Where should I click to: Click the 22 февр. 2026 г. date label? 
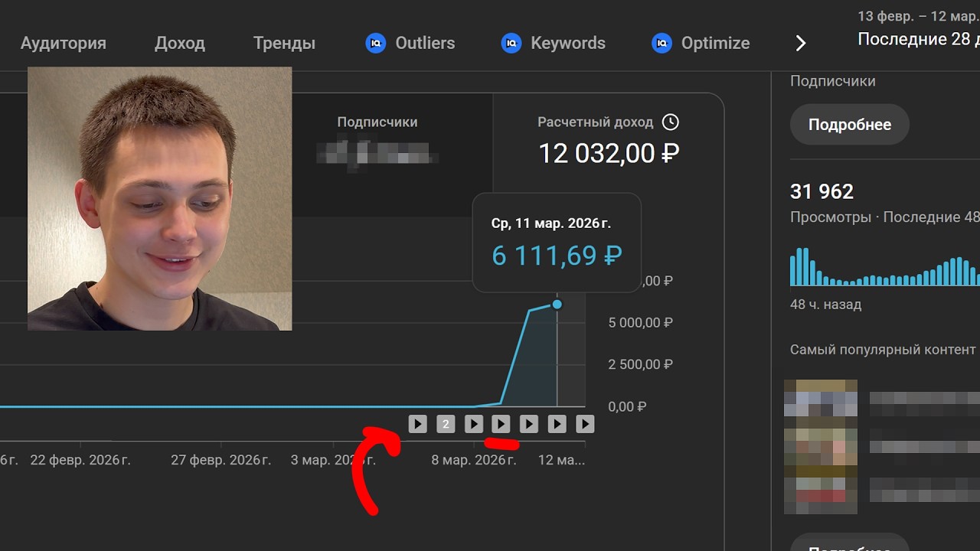pos(80,460)
